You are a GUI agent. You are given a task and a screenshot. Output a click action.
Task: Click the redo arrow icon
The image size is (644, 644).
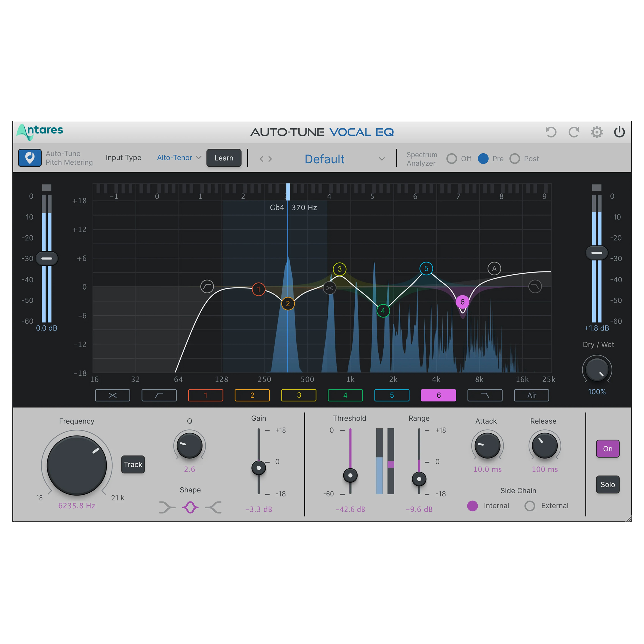point(574,132)
